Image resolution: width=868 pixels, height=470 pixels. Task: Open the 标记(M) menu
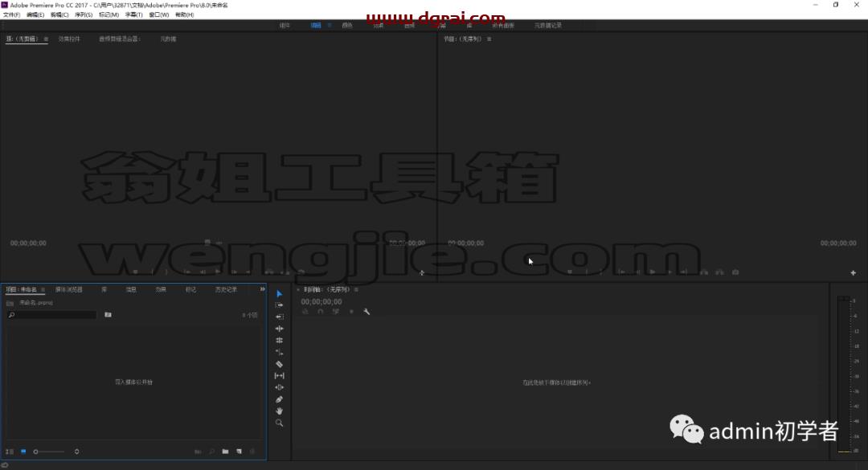click(108, 15)
